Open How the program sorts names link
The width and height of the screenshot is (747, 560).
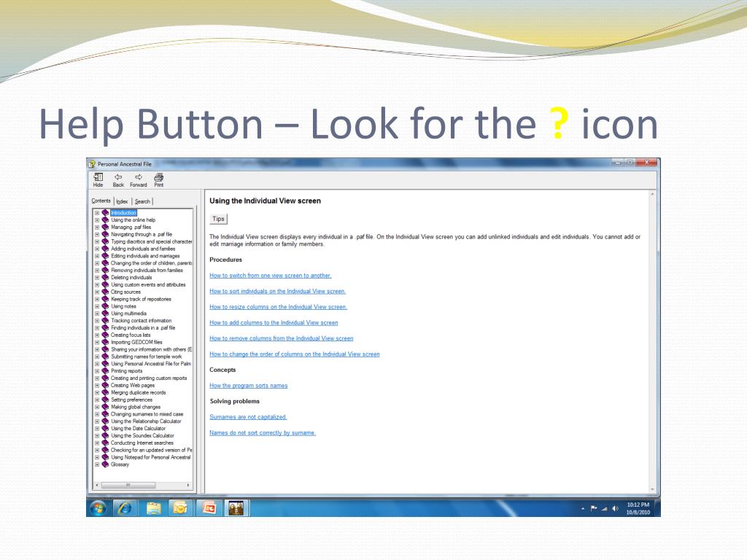point(249,385)
